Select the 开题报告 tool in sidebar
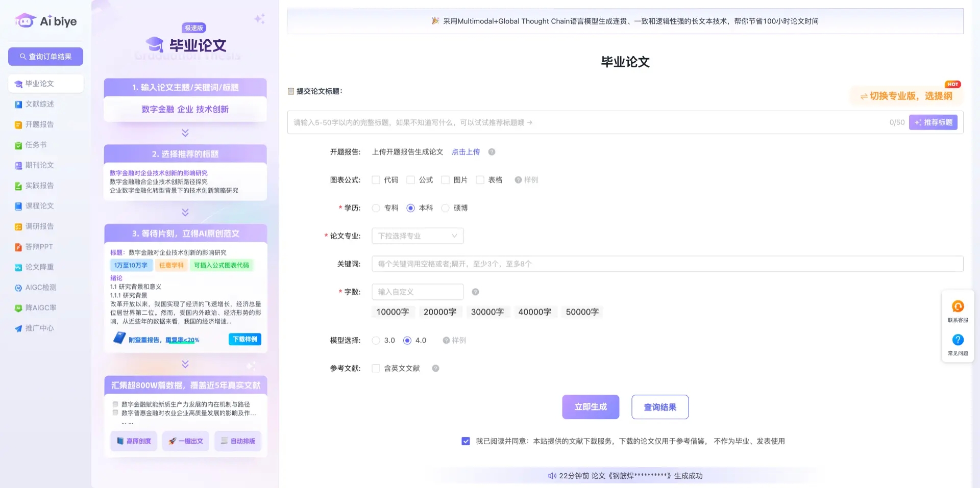980x488 pixels. point(38,124)
